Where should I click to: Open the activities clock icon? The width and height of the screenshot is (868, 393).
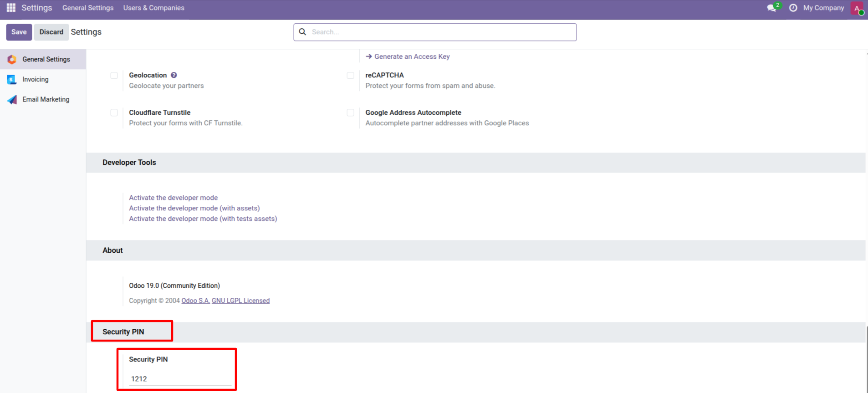coord(793,8)
